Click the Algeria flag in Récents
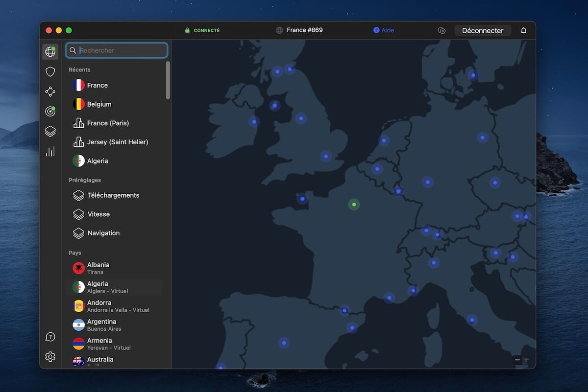Image resolution: width=588 pixels, height=392 pixels. (x=78, y=161)
